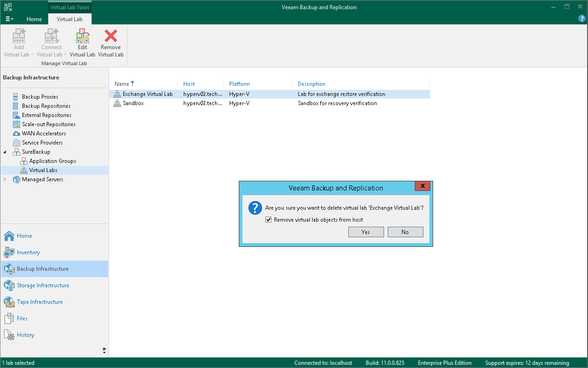Screen dimensions: 588x368
Task: Open the History view
Action: pyautogui.click(x=25, y=335)
